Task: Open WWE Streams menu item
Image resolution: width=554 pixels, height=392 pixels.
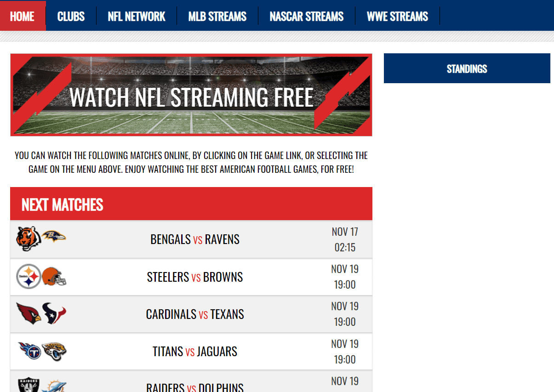Action: [398, 17]
